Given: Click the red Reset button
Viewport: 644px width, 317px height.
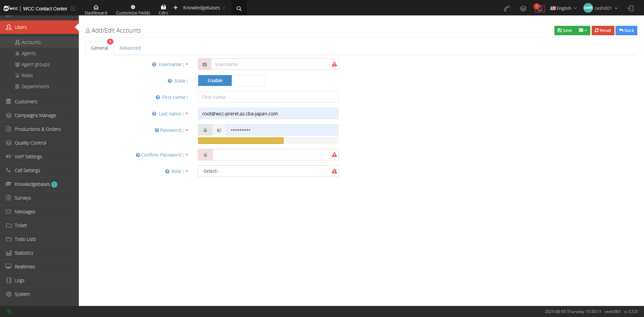Looking at the screenshot, I should coord(603,31).
